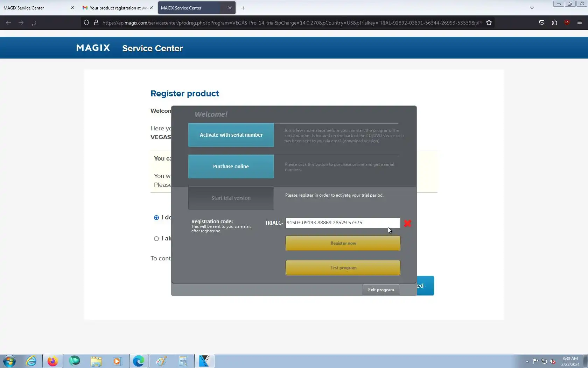Select the active MAGIX Service Center tab

(197, 8)
